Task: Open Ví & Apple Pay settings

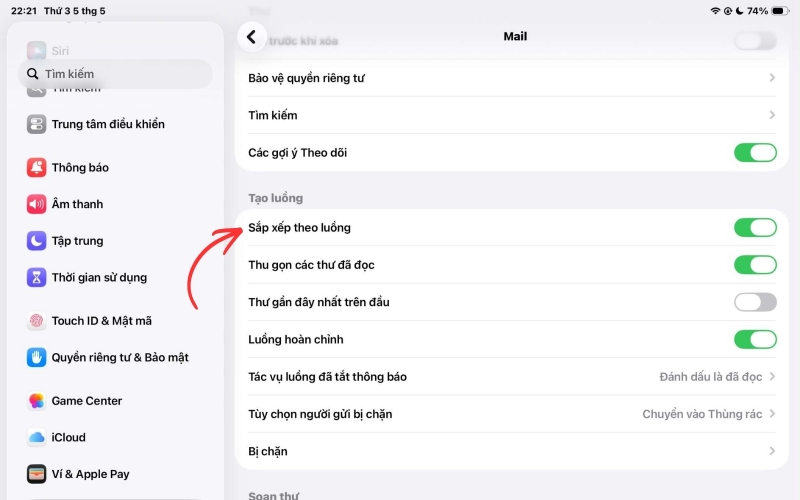Action: 115,474
